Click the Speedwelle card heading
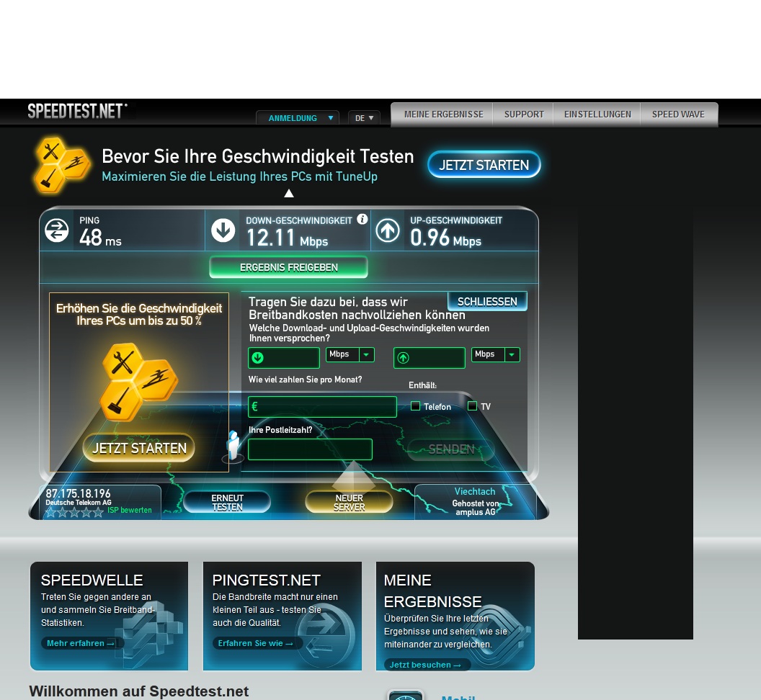The image size is (761, 700). point(92,580)
